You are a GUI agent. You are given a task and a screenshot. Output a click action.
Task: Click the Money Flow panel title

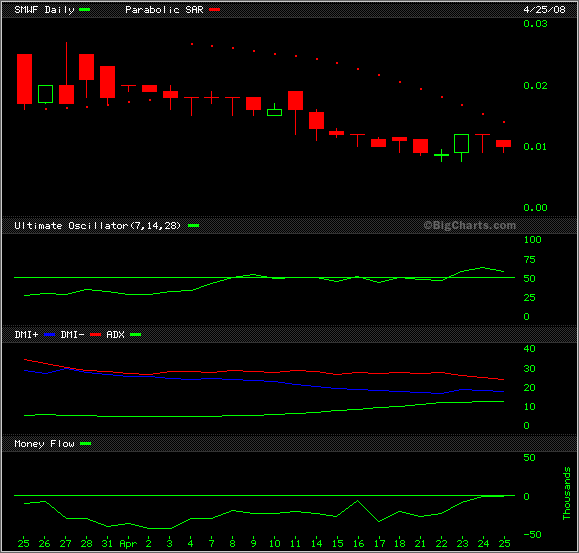click(44, 444)
